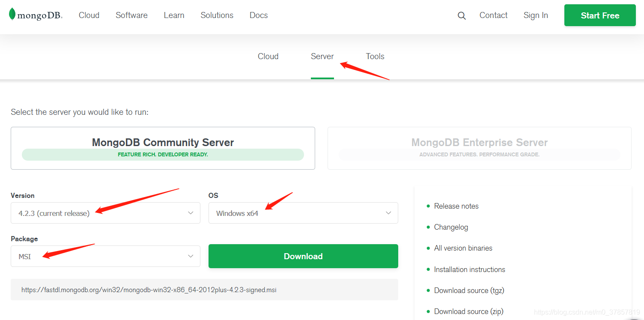Viewport: 644px width, 320px height.
Task: Go to the Contact page
Action: [493, 15]
